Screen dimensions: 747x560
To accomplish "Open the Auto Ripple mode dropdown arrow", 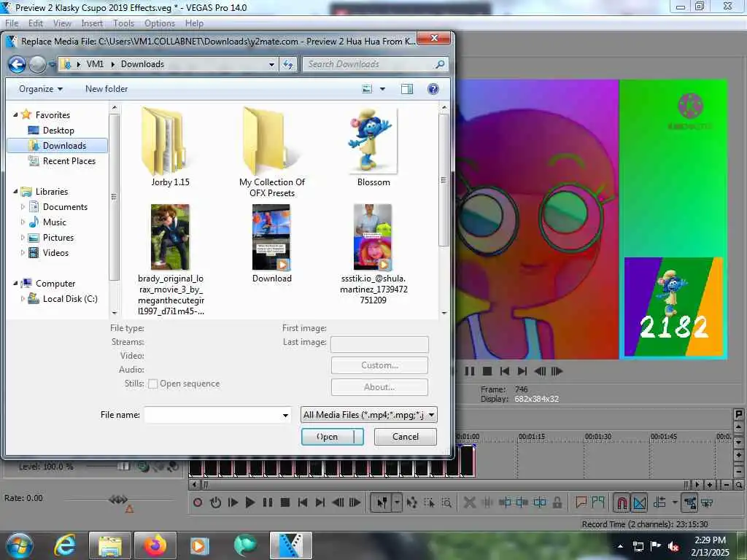I will pos(674,502).
